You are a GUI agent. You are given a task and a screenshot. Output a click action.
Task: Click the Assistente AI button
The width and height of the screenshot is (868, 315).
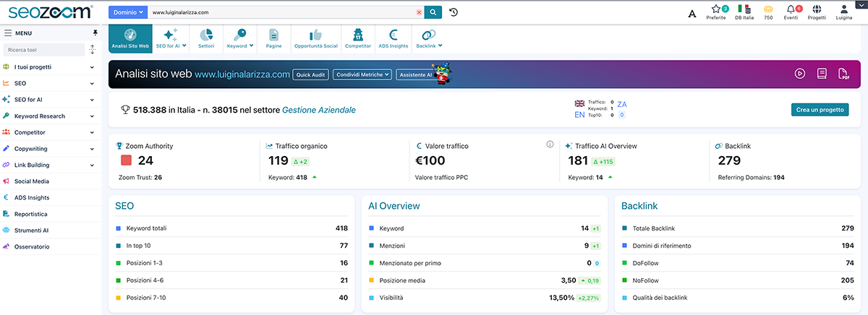(x=415, y=74)
